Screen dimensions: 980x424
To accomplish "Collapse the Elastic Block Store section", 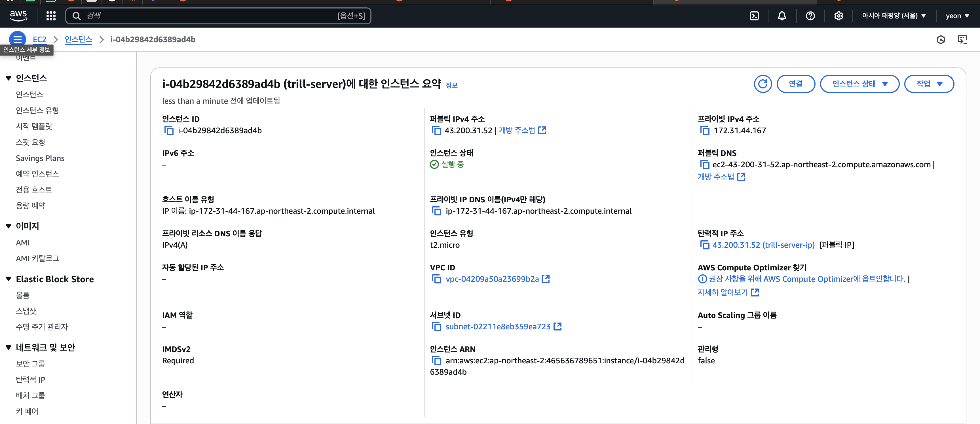I will pyautogui.click(x=9, y=279).
